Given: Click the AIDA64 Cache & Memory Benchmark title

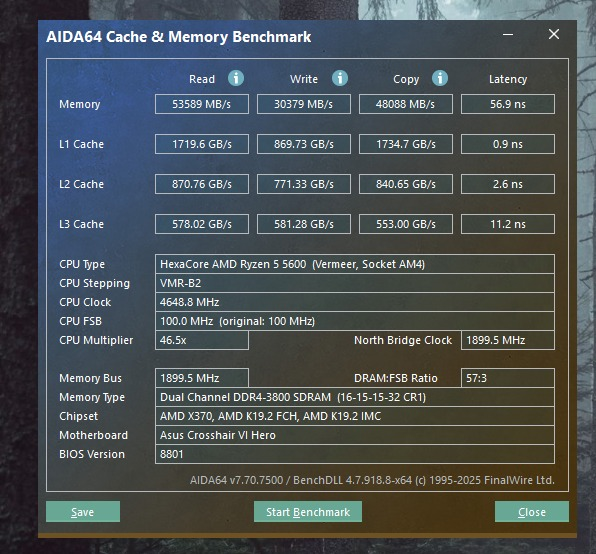Looking at the screenshot, I should pyautogui.click(x=179, y=37).
